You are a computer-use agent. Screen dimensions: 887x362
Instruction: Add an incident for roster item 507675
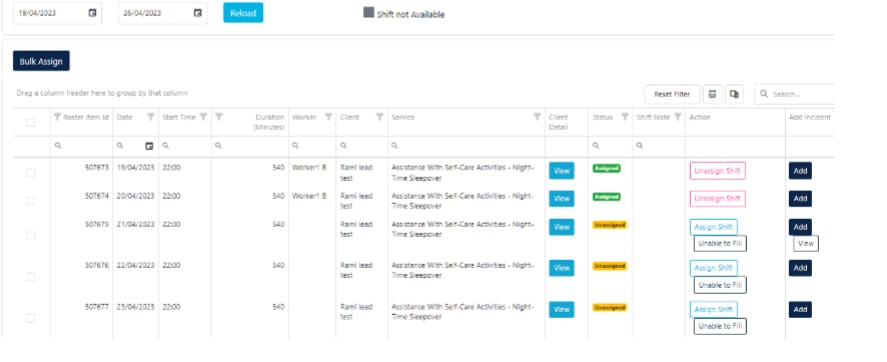pos(800,227)
